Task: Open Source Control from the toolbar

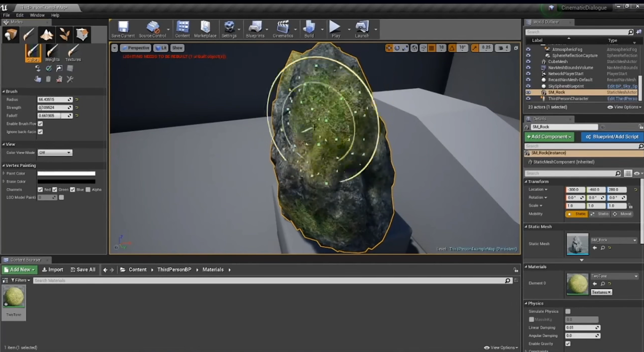Action: click(153, 28)
